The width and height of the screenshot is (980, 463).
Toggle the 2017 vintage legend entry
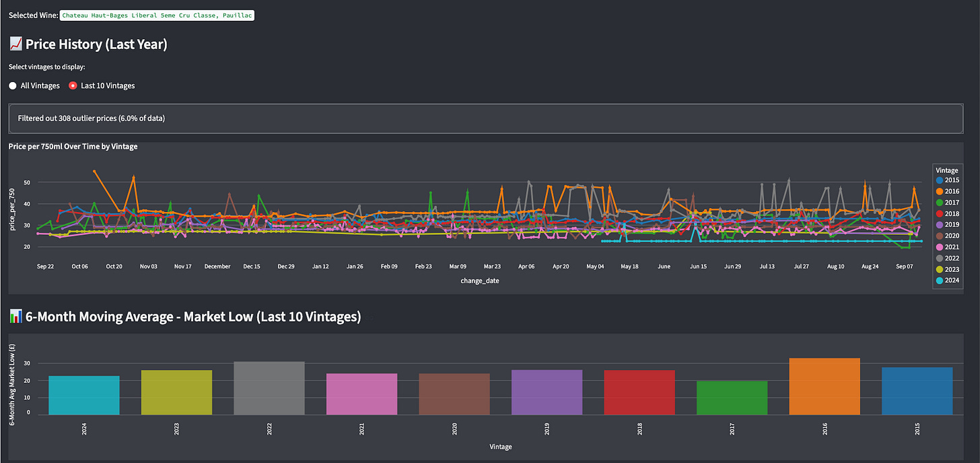[948, 203]
